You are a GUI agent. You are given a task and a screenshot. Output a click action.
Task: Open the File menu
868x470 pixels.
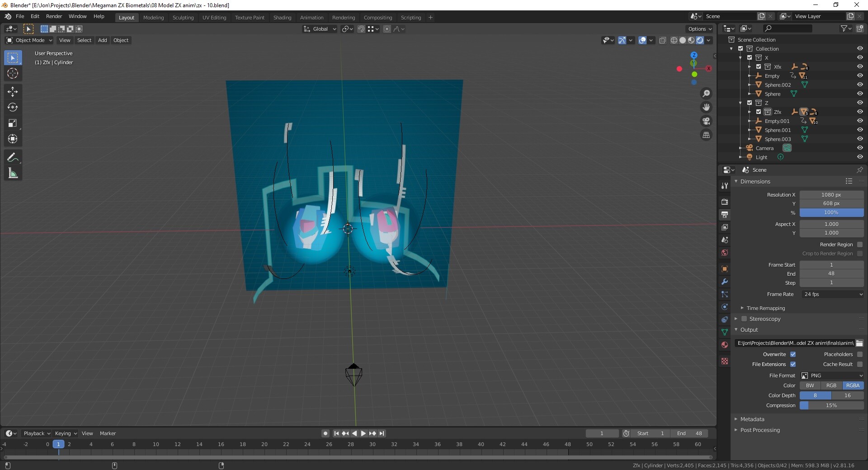tap(20, 16)
